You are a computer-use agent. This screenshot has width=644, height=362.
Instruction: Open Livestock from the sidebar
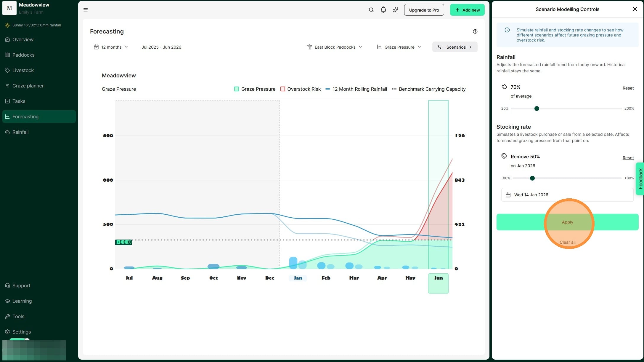[x=23, y=70]
